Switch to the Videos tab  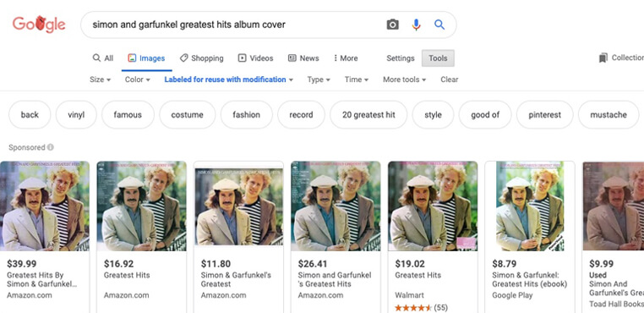[x=255, y=58]
